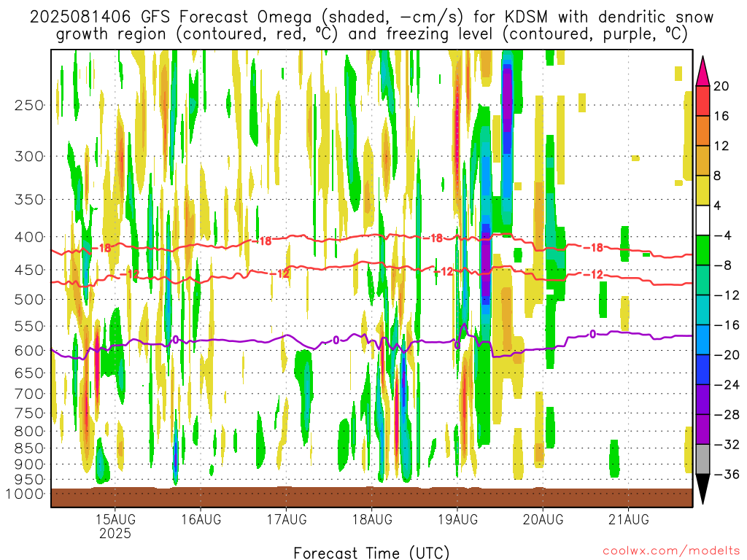The image size is (747, 560).
Task: Click the 450 pressure level label
Action: 29,270
